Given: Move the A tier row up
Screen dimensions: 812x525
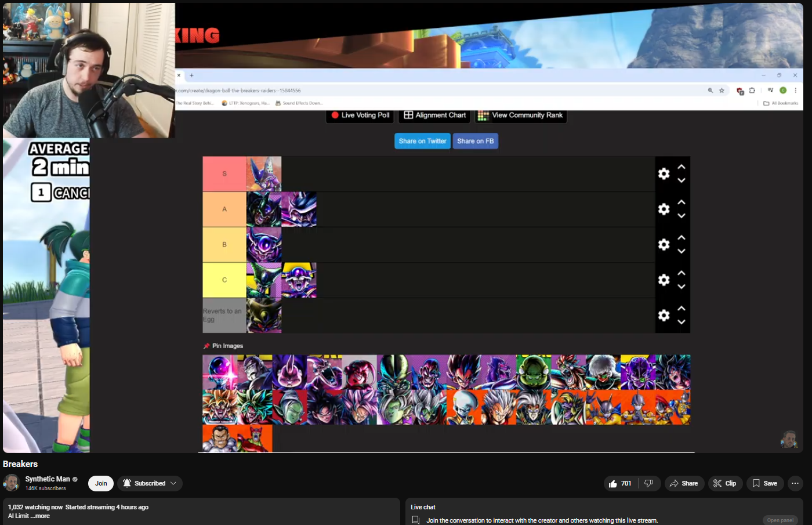Looking at the screenshot, I should (681, 202).
